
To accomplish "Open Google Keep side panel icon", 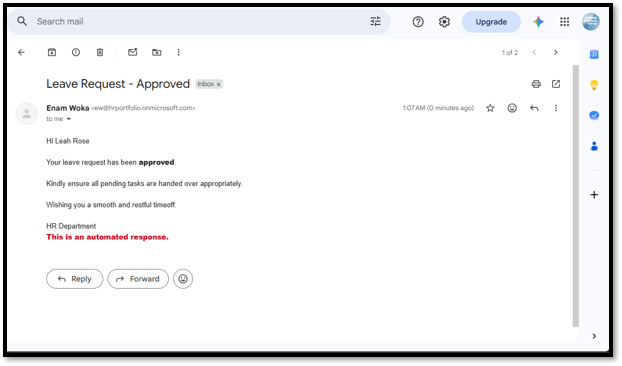I will pos(594,85).
